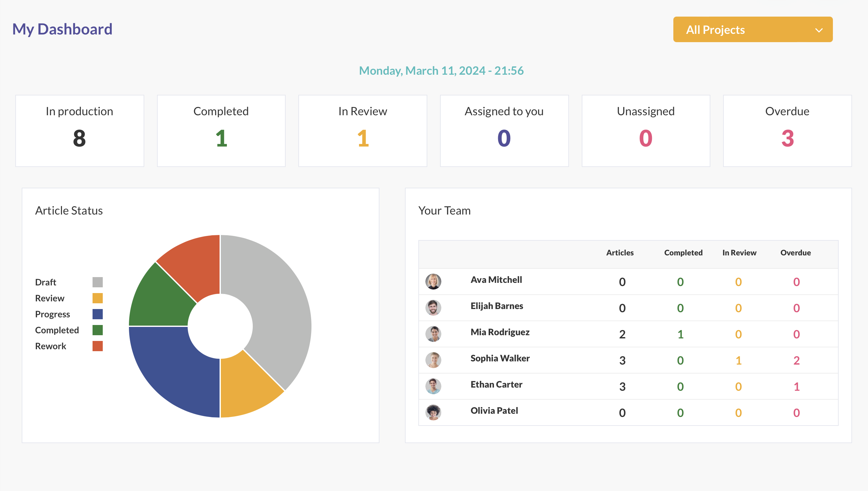Click the Progress blue legend swatch
This screenshot has width=868, height=491.
[97, 314]
